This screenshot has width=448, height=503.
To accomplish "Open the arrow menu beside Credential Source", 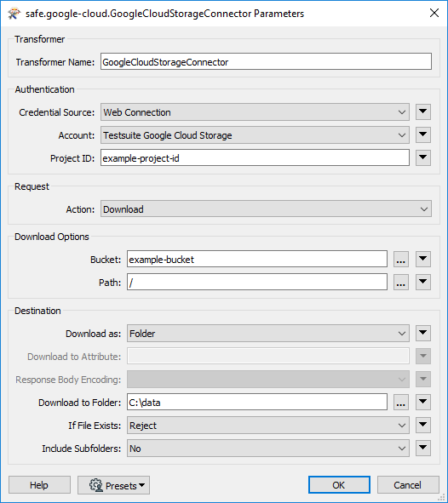I will [423, 112].
